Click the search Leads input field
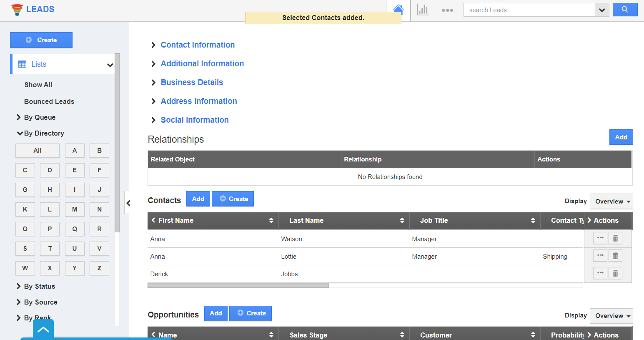644x340 pixels. 529,10
